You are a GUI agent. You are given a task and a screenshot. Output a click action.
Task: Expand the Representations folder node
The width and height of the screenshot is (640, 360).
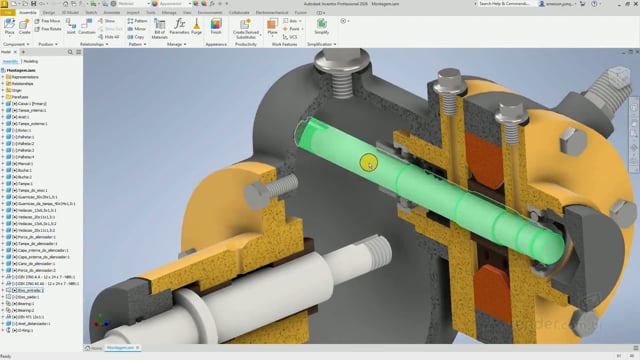[x=3, y=77]
